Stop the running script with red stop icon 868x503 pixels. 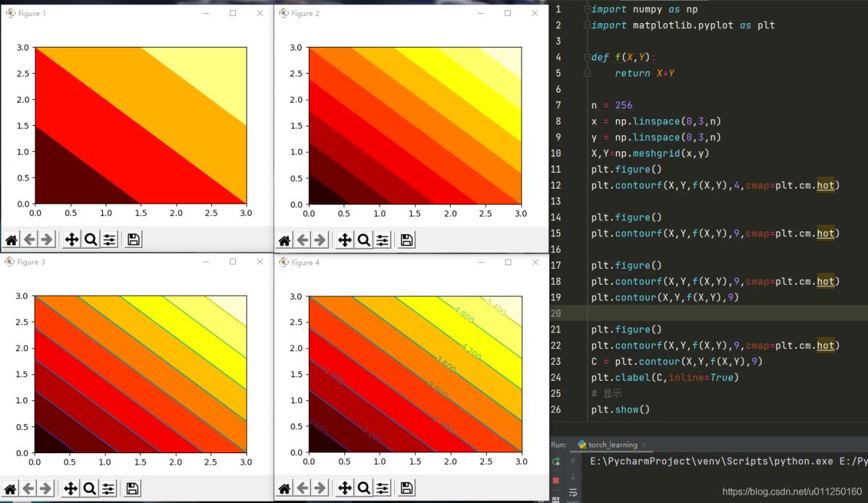(x=556, y=479)
